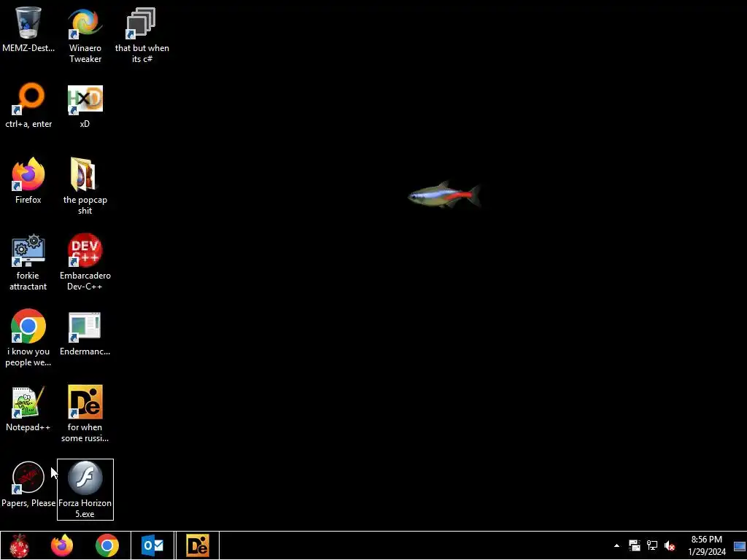Click the muted volume tray icon
The width and height of the screenshot is (747, 560).
(x=670, y=545)
